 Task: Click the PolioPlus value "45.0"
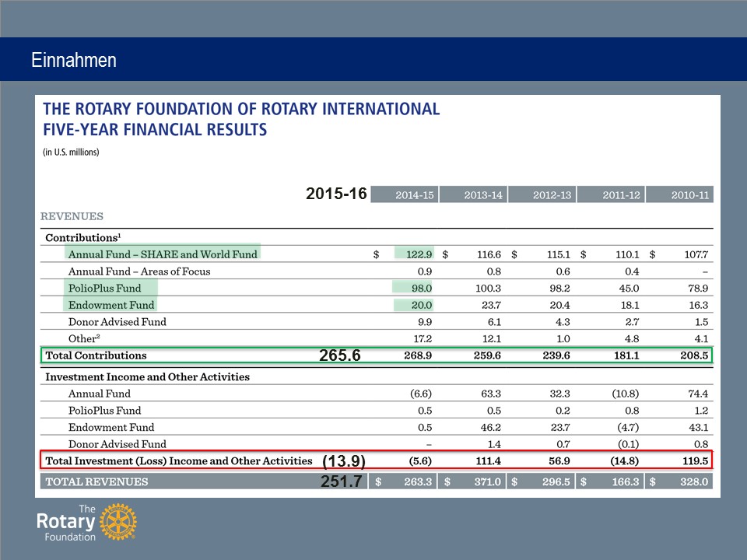click(x=629, y=288)
